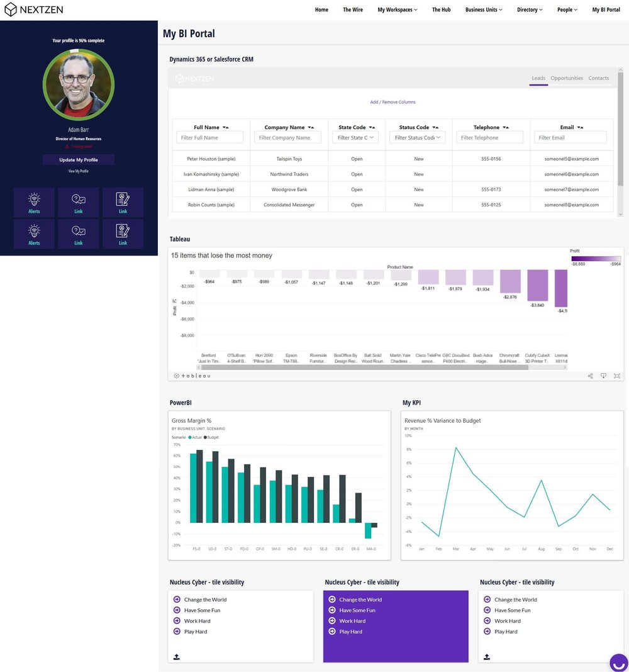Viewport: 629px width, 672px height.
Task: Click arrow icon beside Work Hard in purple tile
Action: pos(331,620)
